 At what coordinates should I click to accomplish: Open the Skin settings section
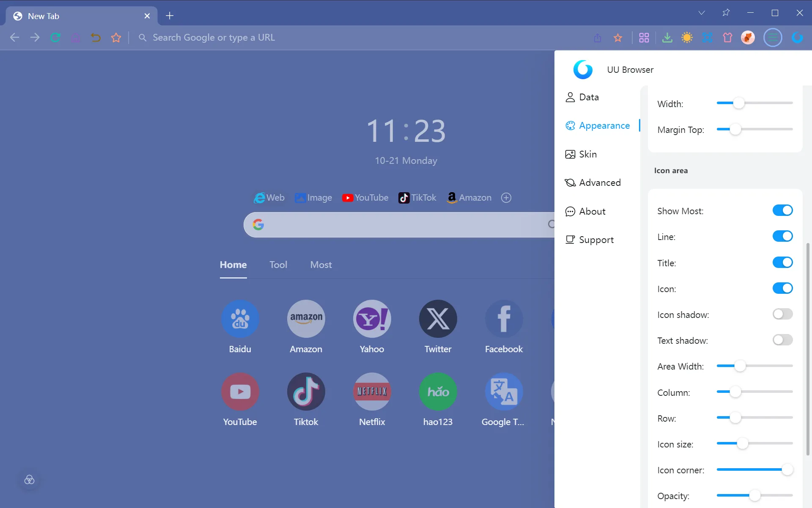(581, 154)
